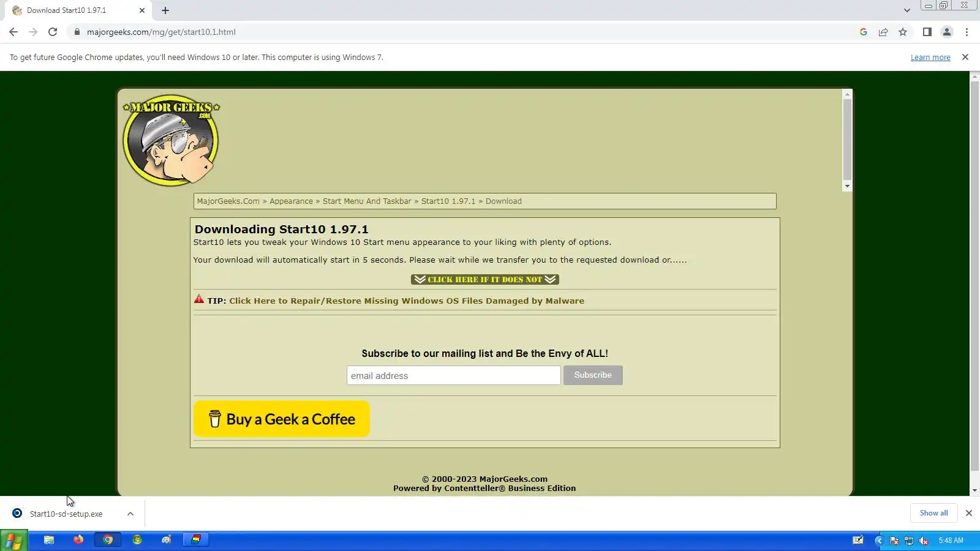Share this page via share icon

point(883,32)
